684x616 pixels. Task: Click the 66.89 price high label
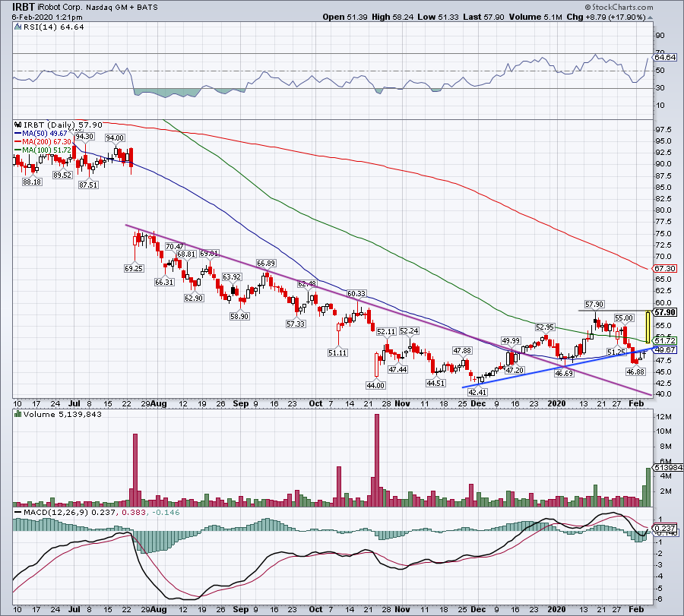pos(266,264)
